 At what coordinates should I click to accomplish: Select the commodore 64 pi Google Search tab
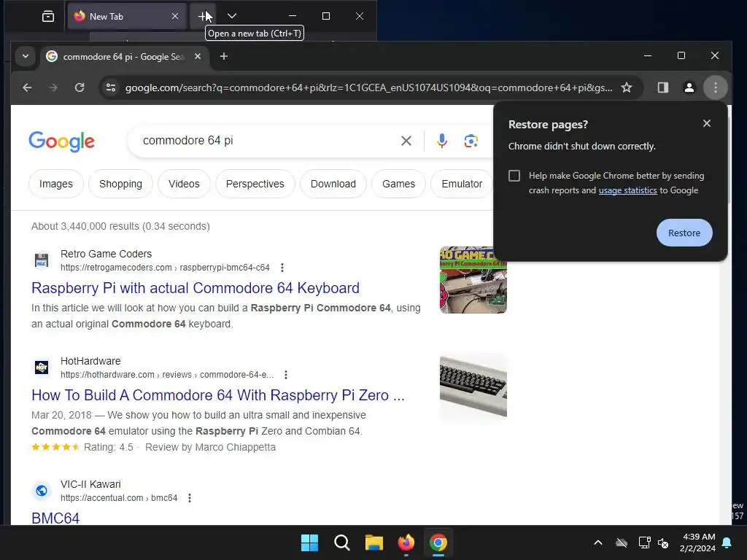pyautogui.click(x=124, y=57)
